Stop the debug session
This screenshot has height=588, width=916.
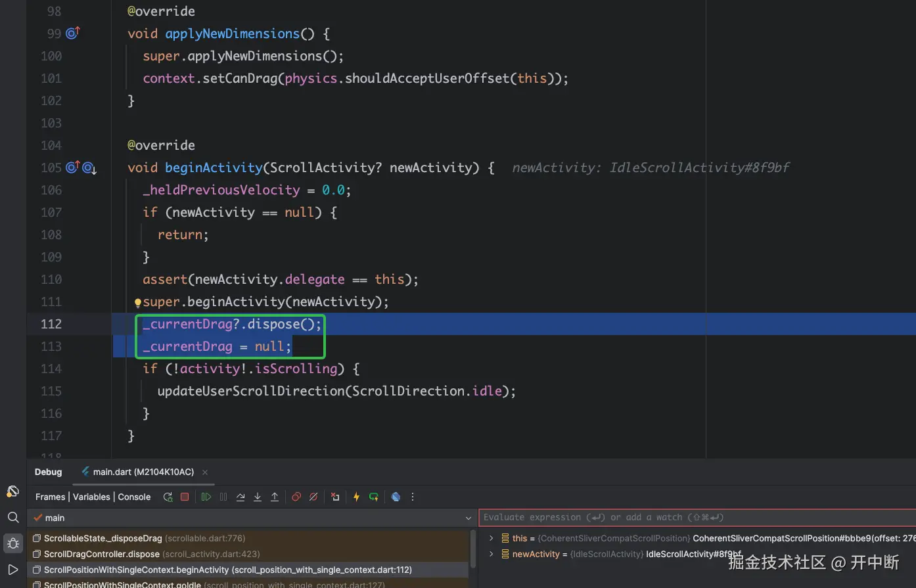(x=185, y=497)
